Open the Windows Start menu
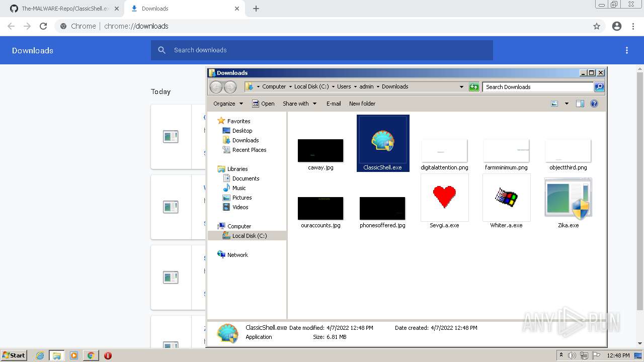This screenshot has height=362, width=644. click(x=14, y=355)
